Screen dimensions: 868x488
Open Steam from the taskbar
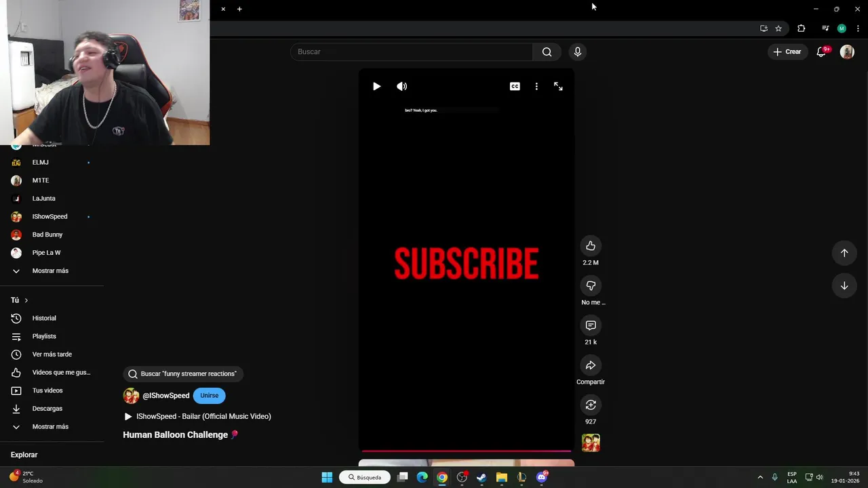(x=481, y=477)
